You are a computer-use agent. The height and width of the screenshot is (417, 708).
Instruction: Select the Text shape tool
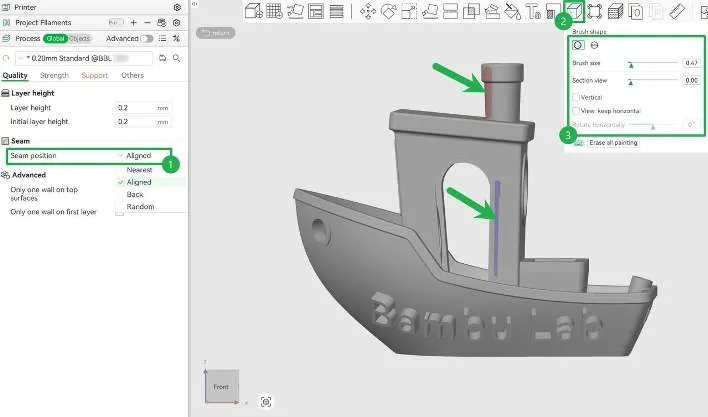(x=533, y=11)
